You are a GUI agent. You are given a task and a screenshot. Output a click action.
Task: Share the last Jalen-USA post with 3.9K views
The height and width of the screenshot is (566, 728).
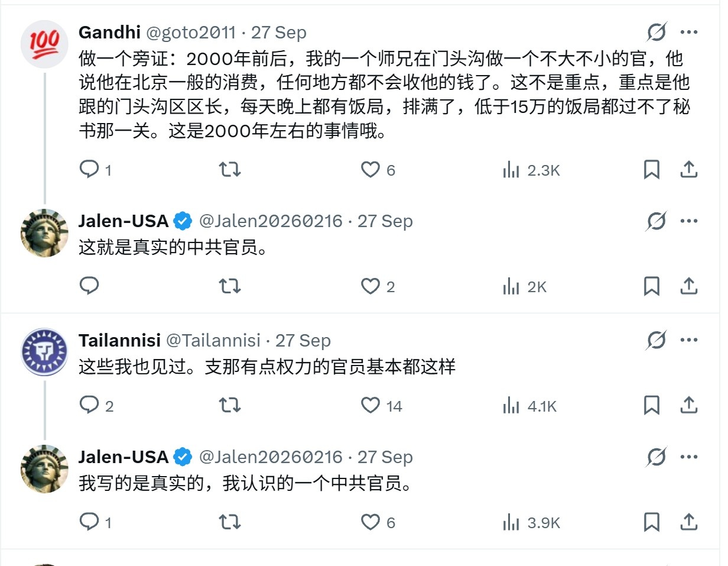688,522
